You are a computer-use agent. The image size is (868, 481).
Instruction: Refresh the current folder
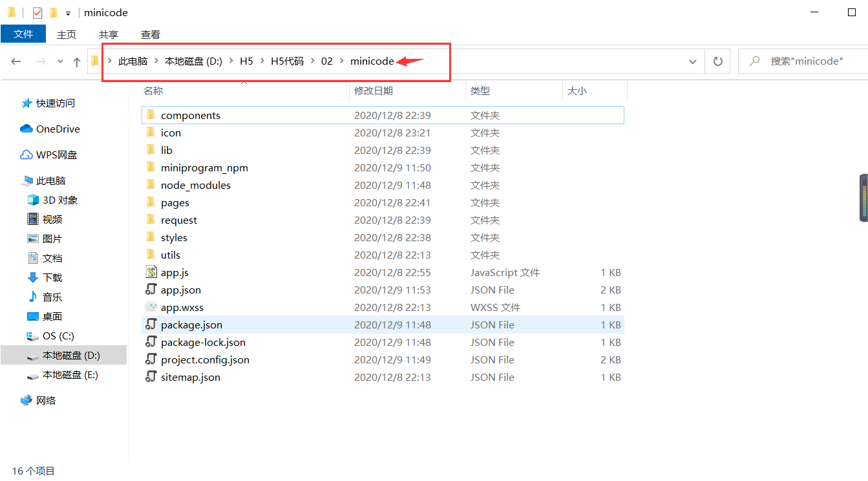point(717,61)
